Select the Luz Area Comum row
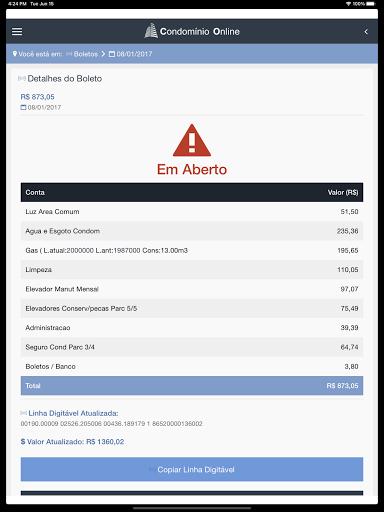384x512 pixels. [192, 212]
